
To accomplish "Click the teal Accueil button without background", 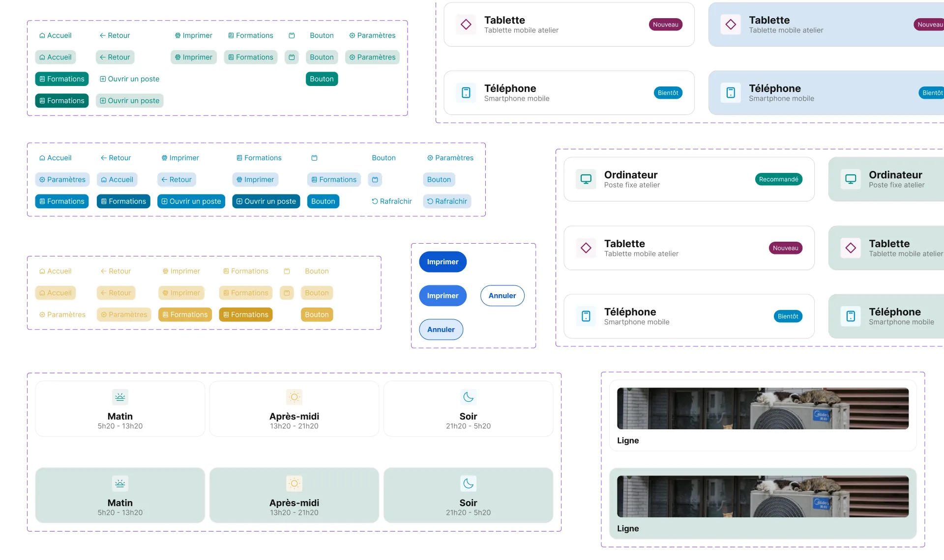I will point(56,35).
